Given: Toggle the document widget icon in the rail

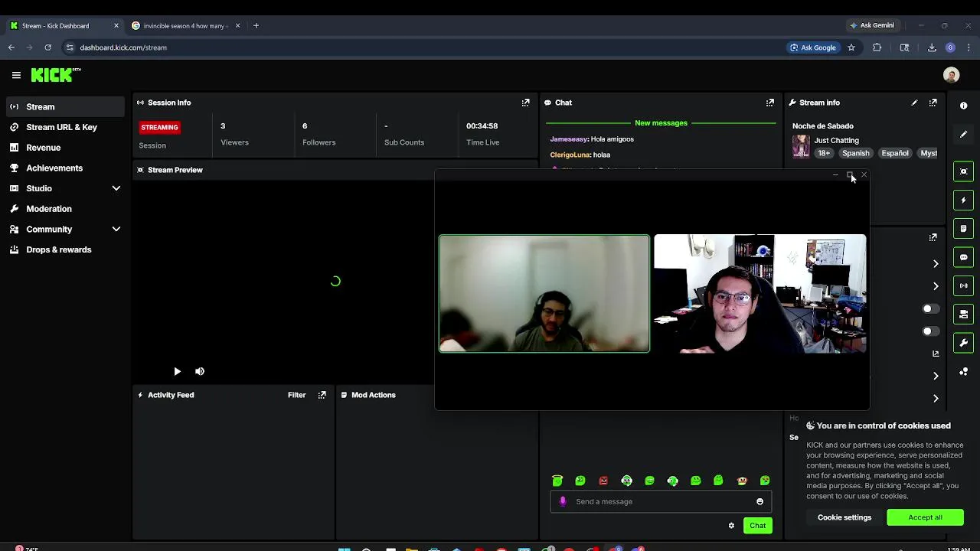Looking at the screenshot, I should pyautogui.click(x=964, y=229).
